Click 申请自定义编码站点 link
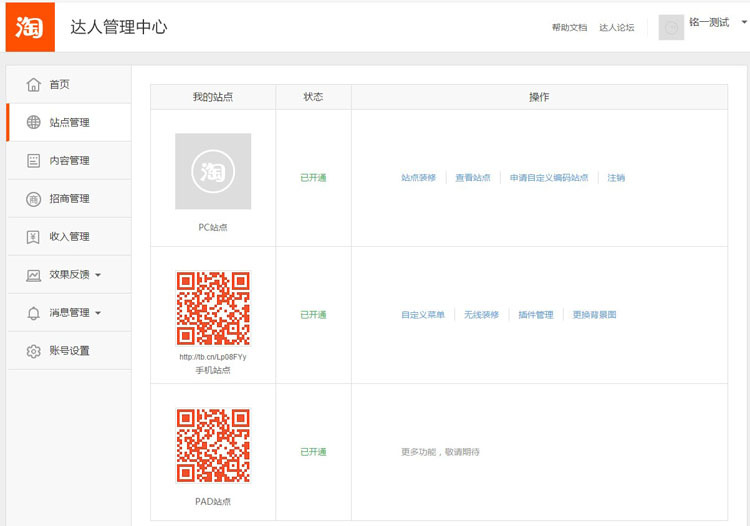This screenshot has height=526, width=750. (x=549, y=178)
